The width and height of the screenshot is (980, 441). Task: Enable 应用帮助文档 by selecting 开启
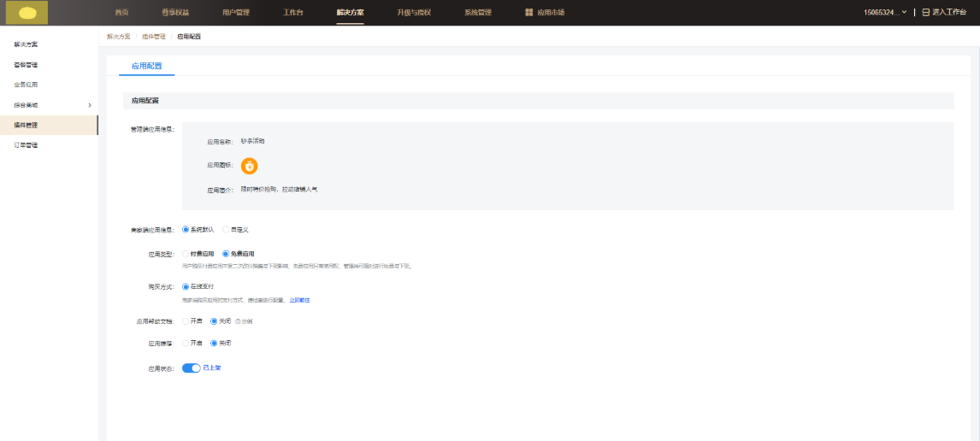186,321
